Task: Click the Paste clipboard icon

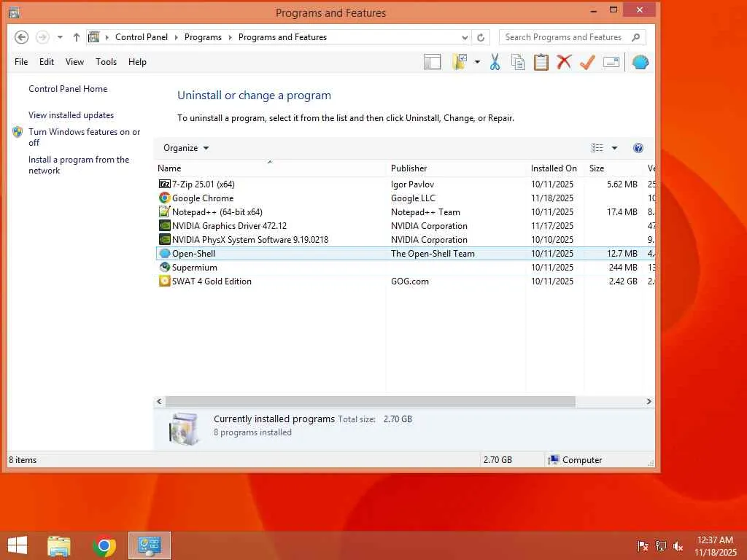Action: 541,62
